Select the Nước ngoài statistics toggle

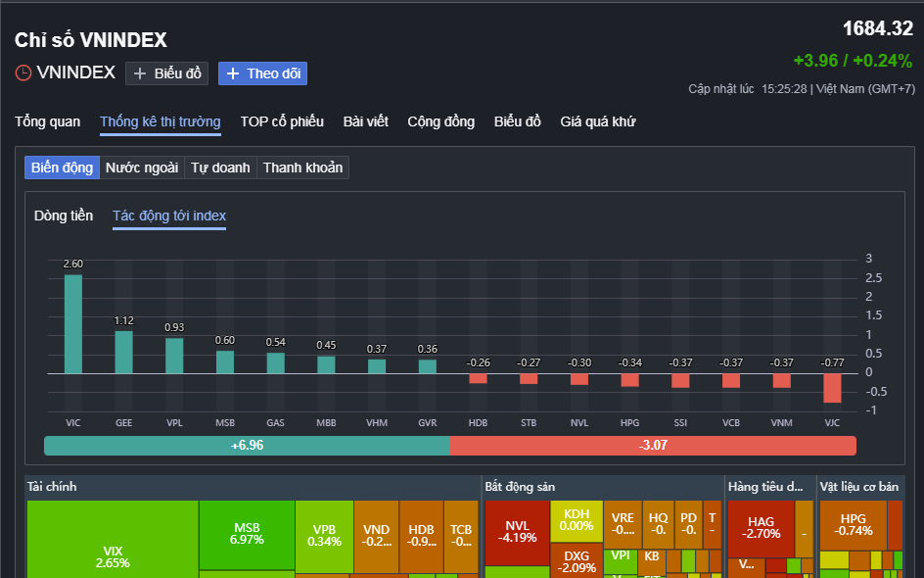pyautogui.click(x=142, y=168)
